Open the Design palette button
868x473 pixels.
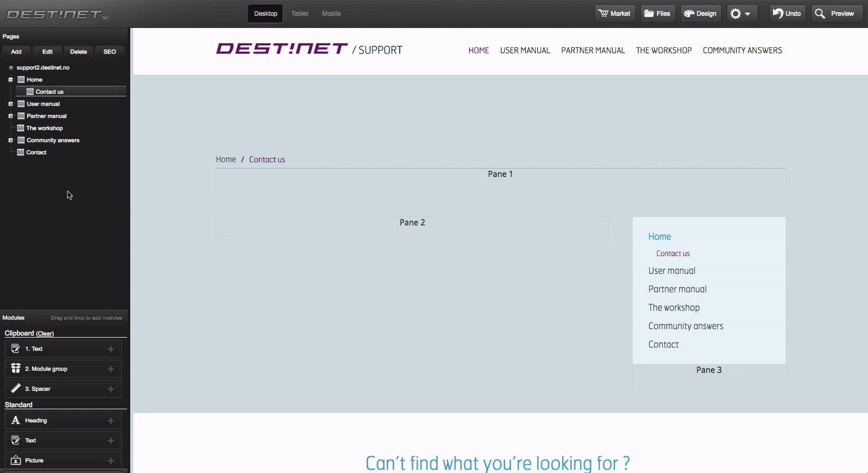click(x=700, y=14)
